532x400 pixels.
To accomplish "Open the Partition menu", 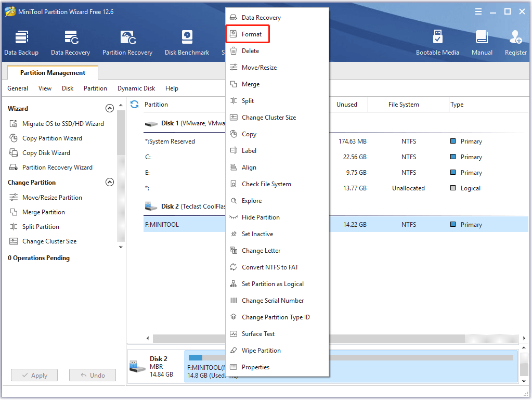I will (95, 88).
